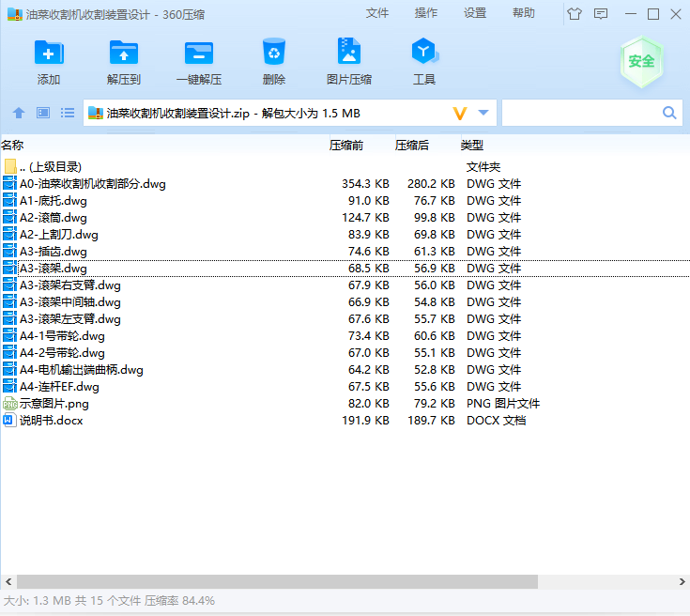
Task: Switch to the large icon view mode
Action: pos(42,114)
